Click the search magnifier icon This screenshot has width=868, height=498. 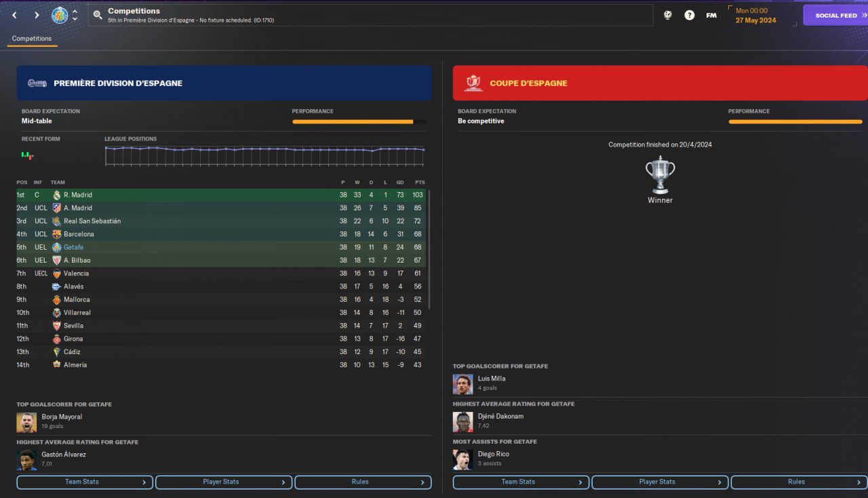click(98, 15)
